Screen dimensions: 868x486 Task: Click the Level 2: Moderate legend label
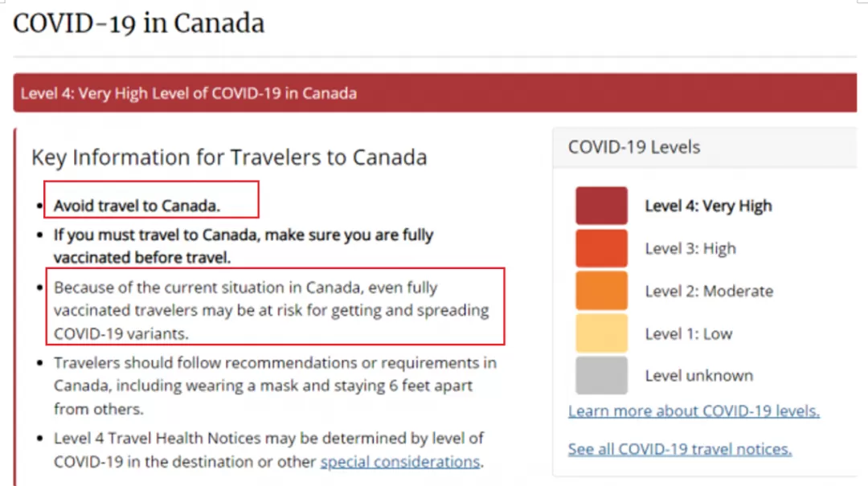pos(709,291)
